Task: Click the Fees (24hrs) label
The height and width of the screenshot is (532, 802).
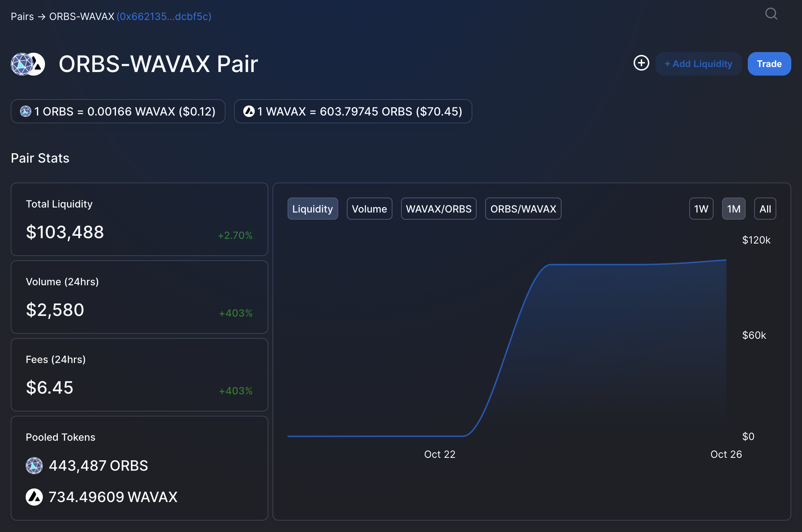Action: coord(56,359)
